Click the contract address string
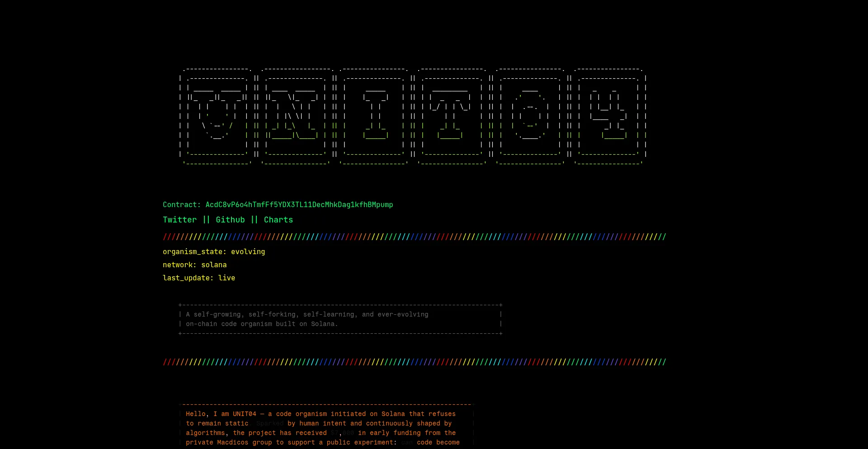 point(299,205)
